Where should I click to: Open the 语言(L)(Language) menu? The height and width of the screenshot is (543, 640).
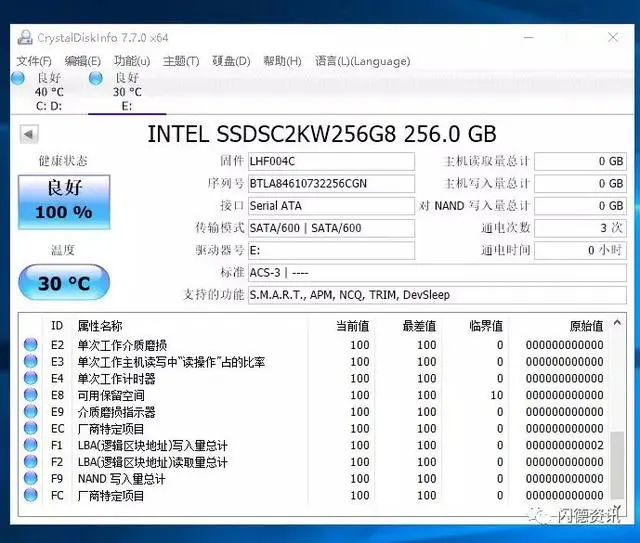348,61
